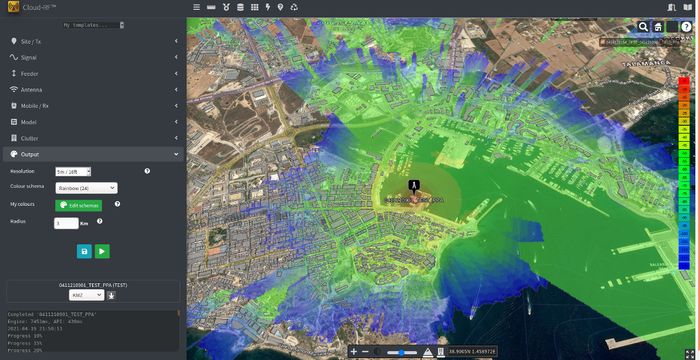Click the recycle icon in toolbar
Screen dimensions: 700x360
294,7
